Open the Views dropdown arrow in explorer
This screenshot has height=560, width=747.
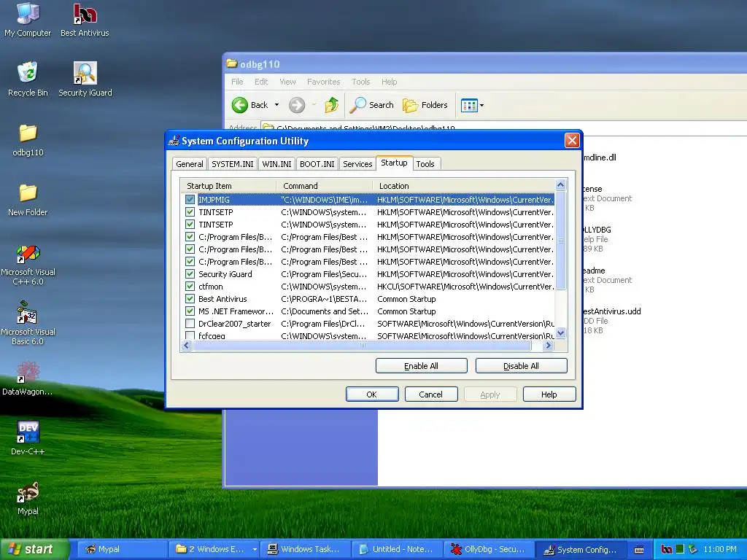(481, 105)
